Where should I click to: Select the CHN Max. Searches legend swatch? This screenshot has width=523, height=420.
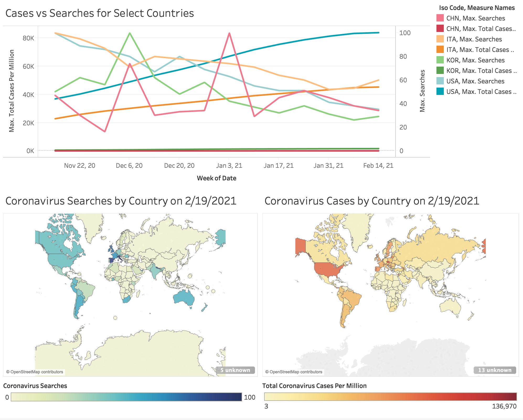[x=440, y=18]
